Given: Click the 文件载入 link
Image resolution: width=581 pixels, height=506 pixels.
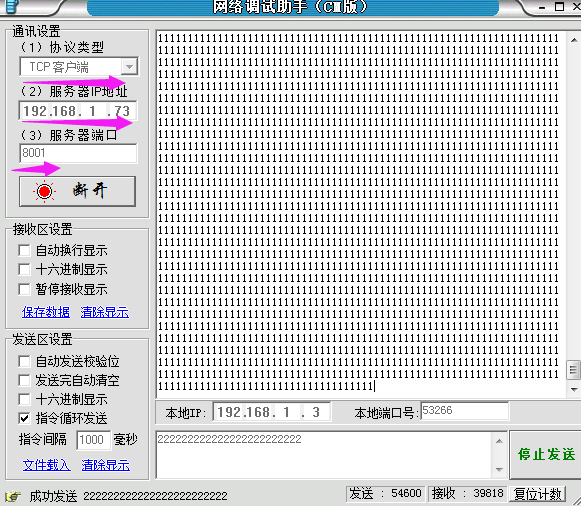Looking at the screenshot, I should click(46, 465).
